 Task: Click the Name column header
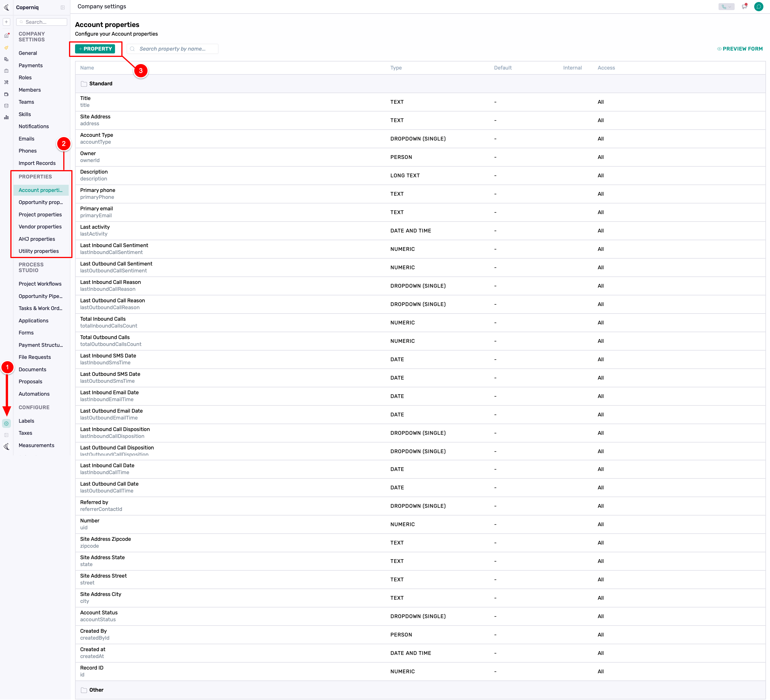[x=87, y=68]
